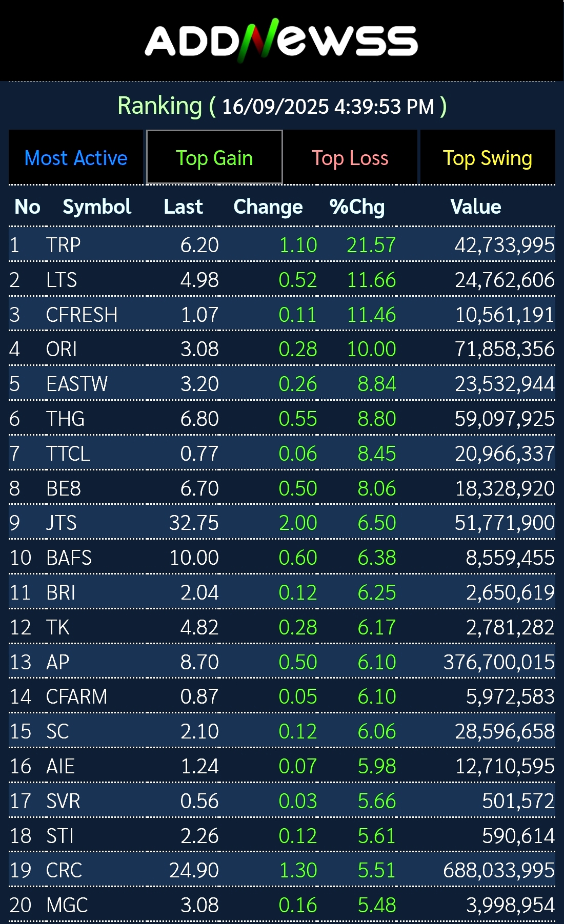Image resolution: width=564 pixels, height=924 pixels.
Task: Click the ADDNEWSS logo
Action: pyautogui.click(x=281, y=40)
